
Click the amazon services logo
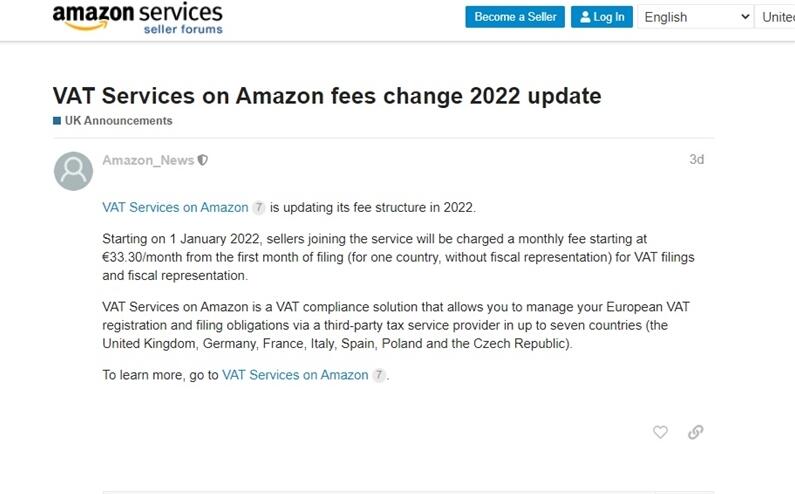click(x=137, y=18)
